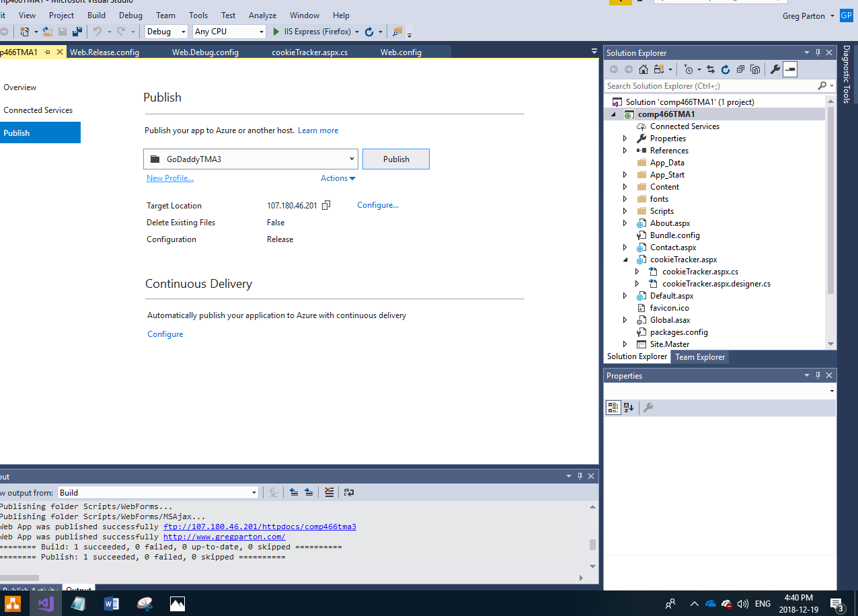Collapse the cookieTracker.aspx node
Viewport: 858px width, 616px height.
click(x=625, y=260)
